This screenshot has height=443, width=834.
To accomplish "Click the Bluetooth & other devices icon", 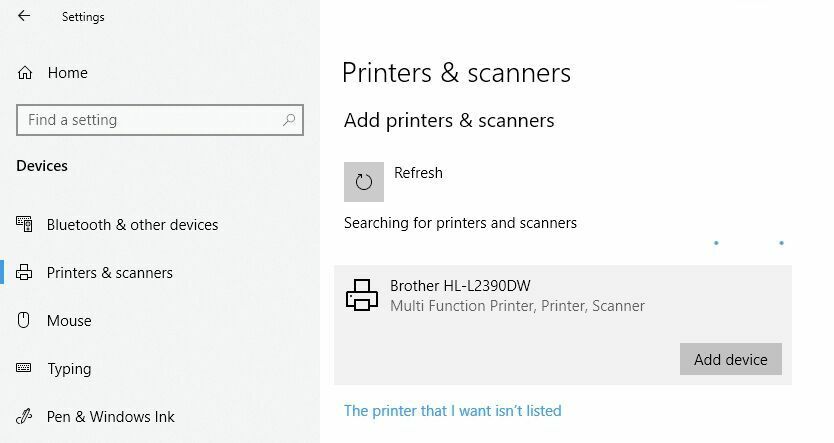I will (x=24, y=224).
